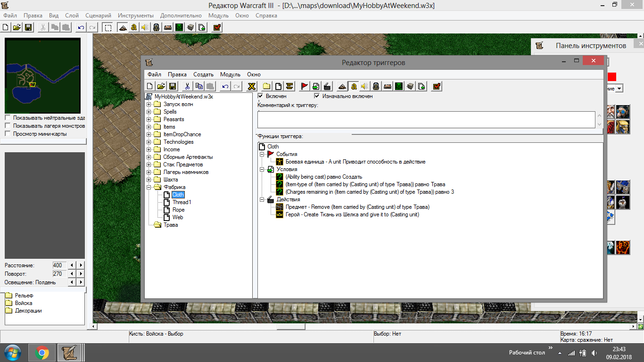Image resolution: width=644 pixels, height=362 pixels.
Task: Open 'Создать' menu in Trigger Editor
Action: [203, 74]
